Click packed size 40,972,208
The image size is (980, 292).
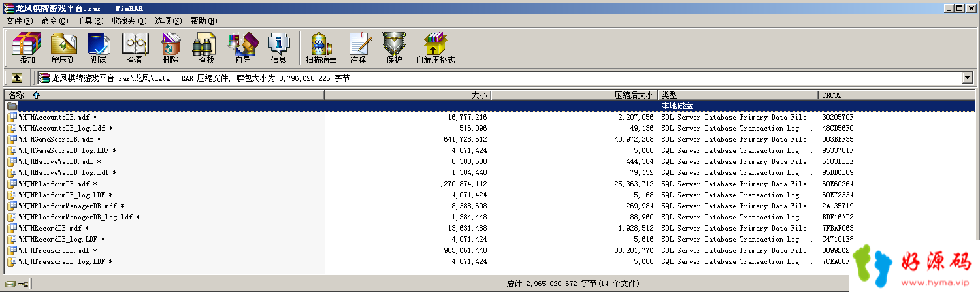(634, 140)
